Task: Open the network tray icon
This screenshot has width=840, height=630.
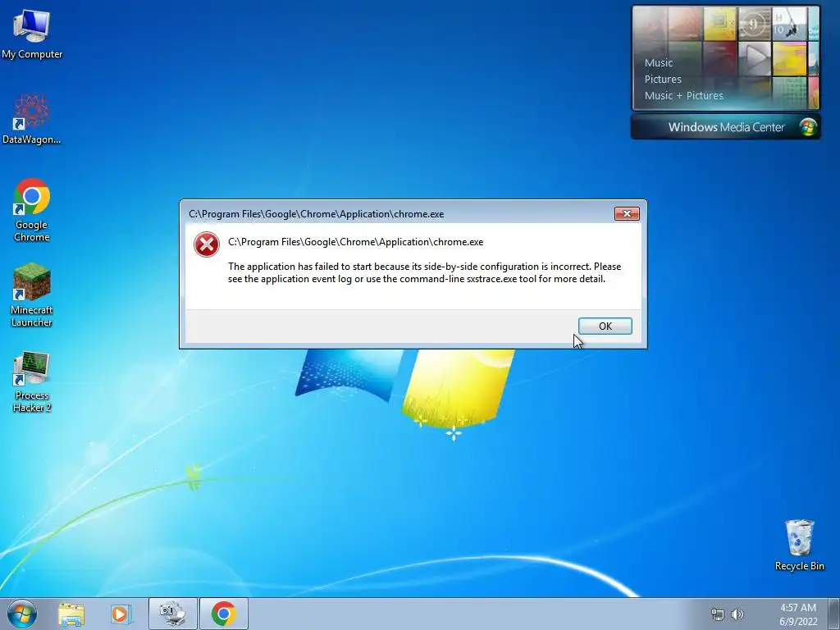Action: [717, 614]
